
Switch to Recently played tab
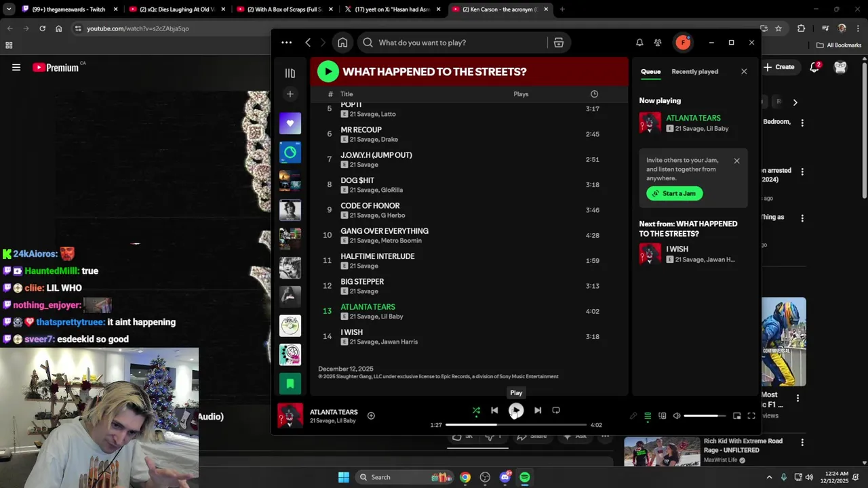click(694, 72)
